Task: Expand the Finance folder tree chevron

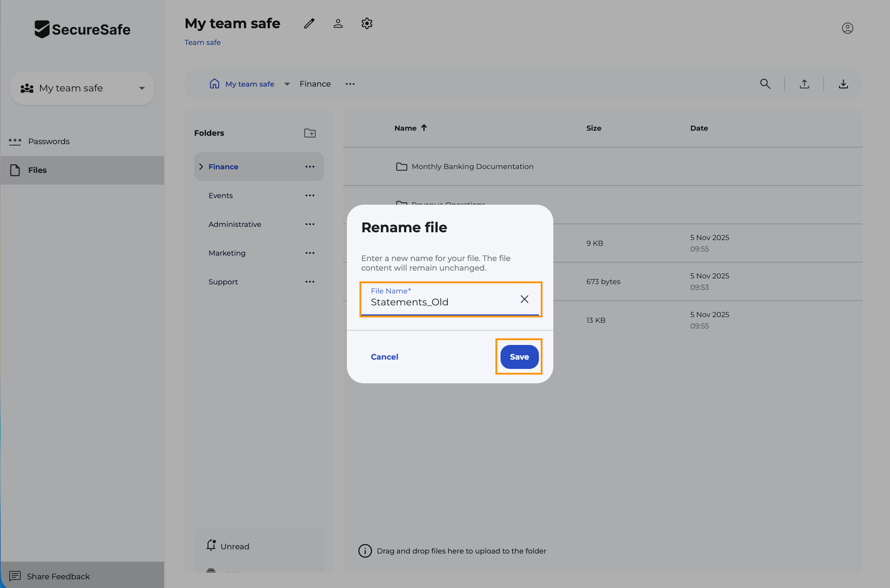Action: 201,166
